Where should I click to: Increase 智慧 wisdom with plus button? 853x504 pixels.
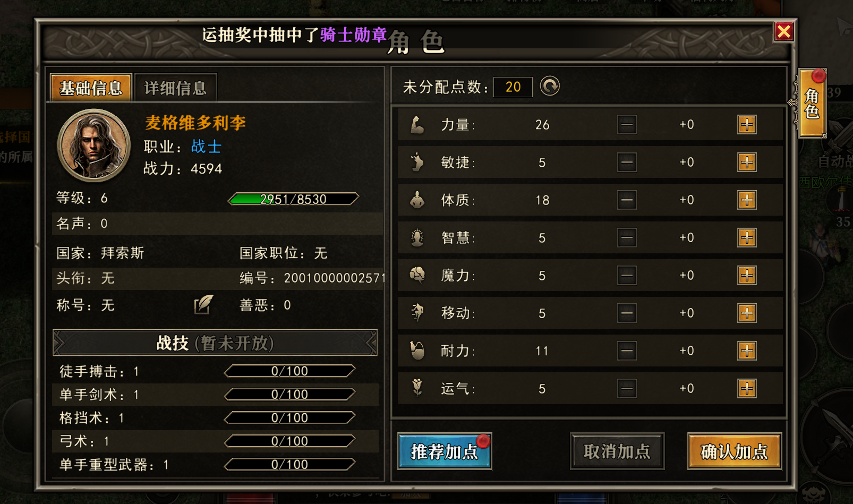[x=747, y=238]
